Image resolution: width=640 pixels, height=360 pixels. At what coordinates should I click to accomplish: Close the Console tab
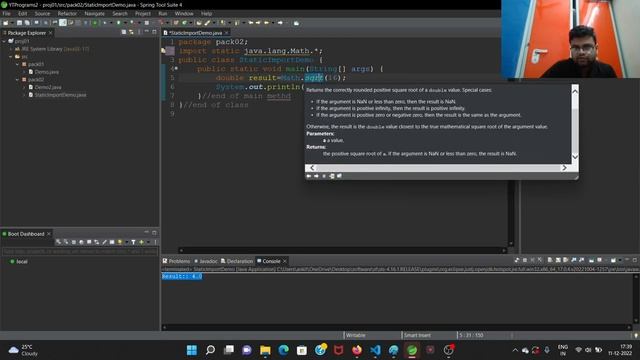[285, 261]
